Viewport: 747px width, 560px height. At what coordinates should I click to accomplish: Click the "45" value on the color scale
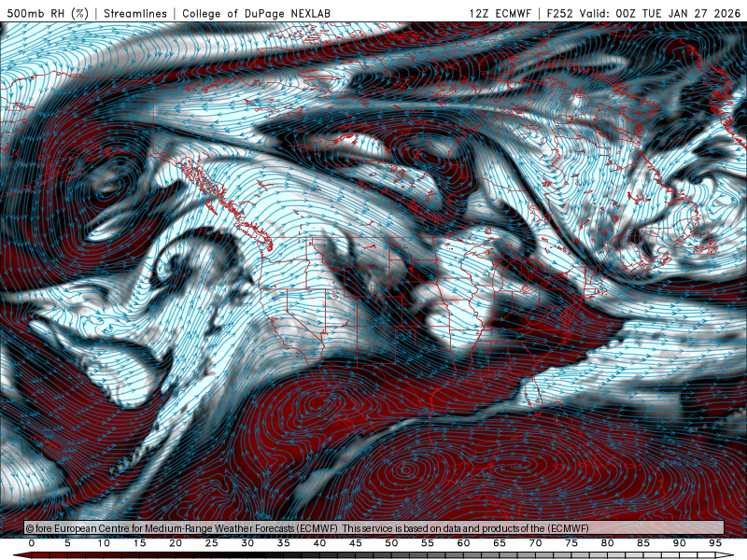[x=356, y=543]
